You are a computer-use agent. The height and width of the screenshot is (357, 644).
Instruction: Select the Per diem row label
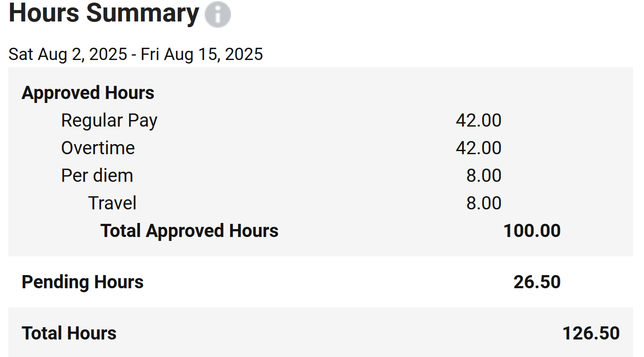(97, 176)
